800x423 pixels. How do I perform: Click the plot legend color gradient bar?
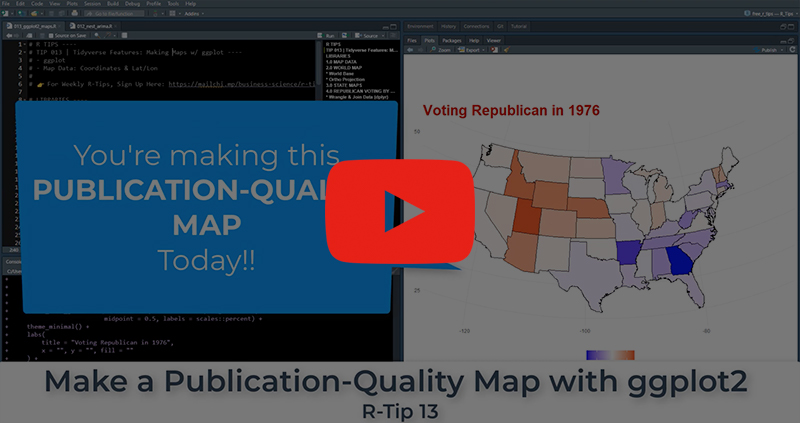[x=610, y=355]
